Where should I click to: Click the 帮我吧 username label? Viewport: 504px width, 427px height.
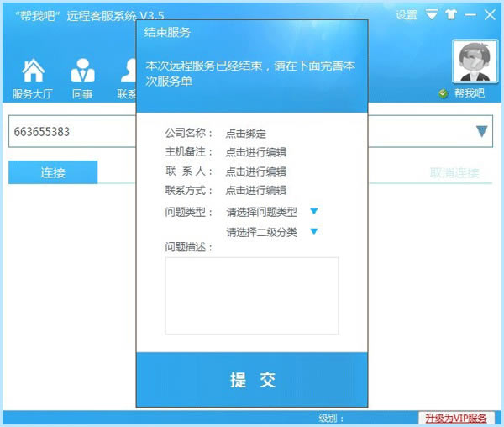[470, 93]
